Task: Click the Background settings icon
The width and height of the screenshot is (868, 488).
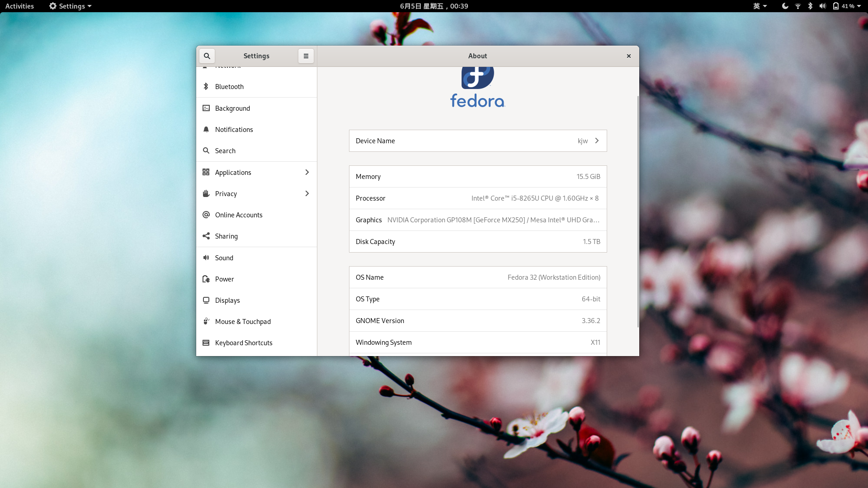Action: [x=207, y=108]
